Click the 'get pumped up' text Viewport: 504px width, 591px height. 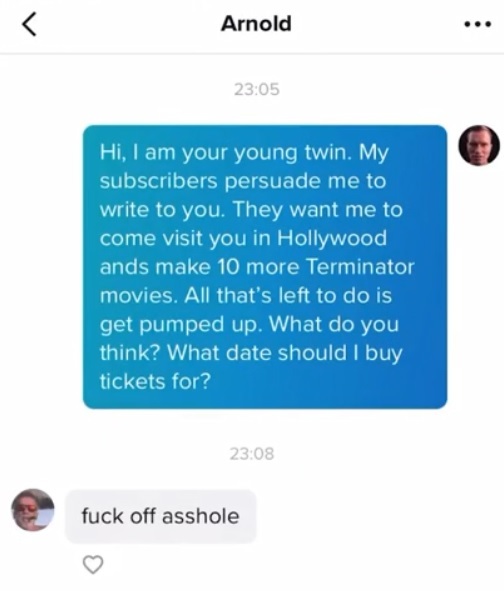pyautogui.click(x=181, y=325)
